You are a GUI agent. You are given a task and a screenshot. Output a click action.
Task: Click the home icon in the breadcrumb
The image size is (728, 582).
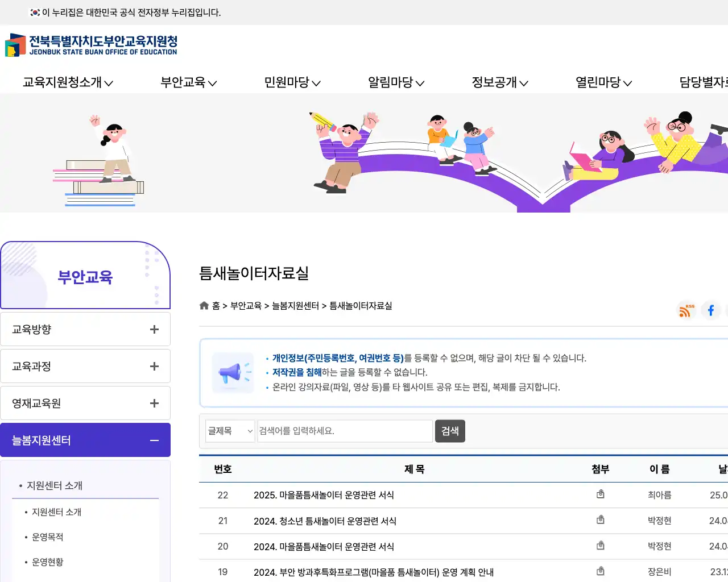click(204, 305)
